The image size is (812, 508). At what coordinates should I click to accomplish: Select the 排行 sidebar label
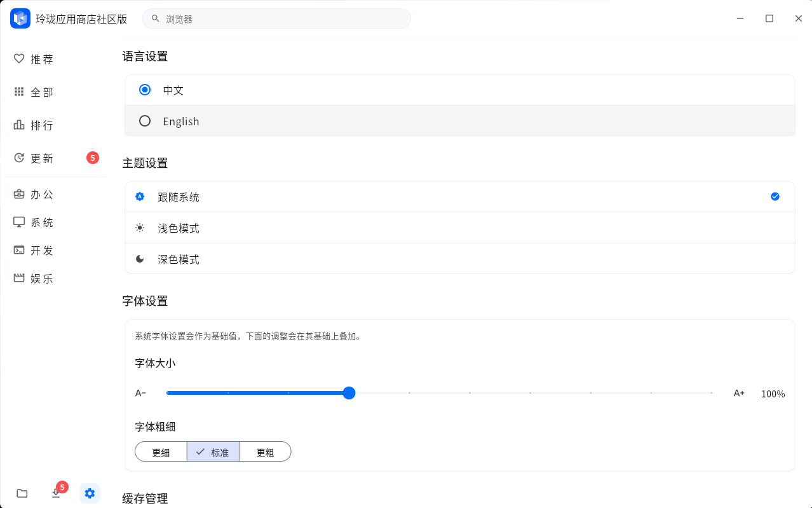click(42, 125)
